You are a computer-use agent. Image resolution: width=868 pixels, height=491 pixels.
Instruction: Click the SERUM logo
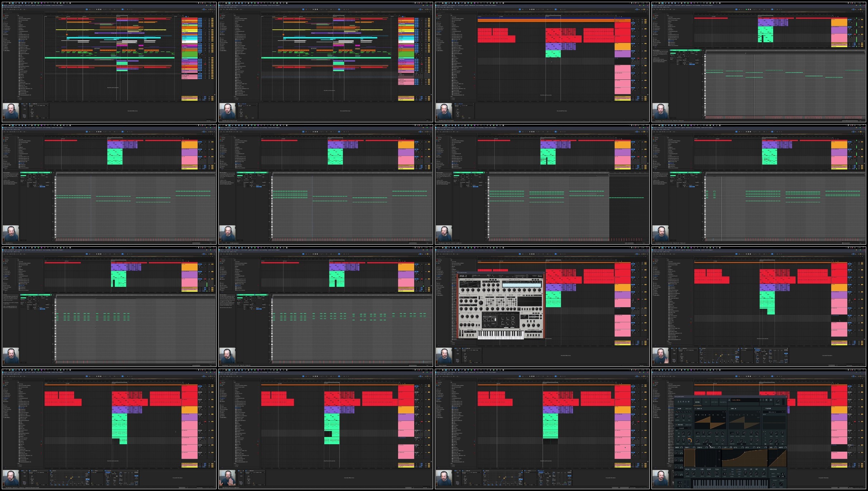pos(684,402)
